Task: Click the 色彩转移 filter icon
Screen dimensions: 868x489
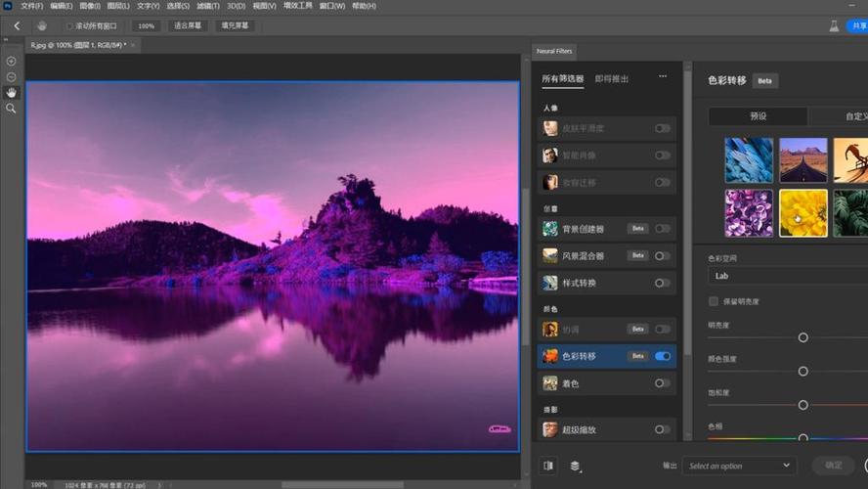Action: point(549,356)
